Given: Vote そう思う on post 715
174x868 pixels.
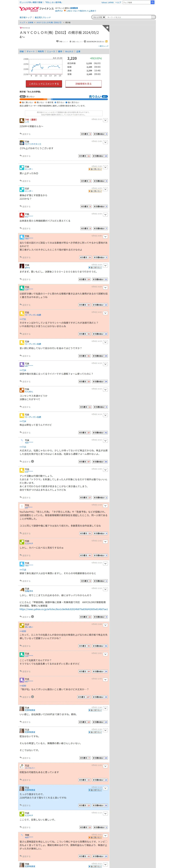Looking at the screenshot, I should pyautogui.click(x=84, y=697).
